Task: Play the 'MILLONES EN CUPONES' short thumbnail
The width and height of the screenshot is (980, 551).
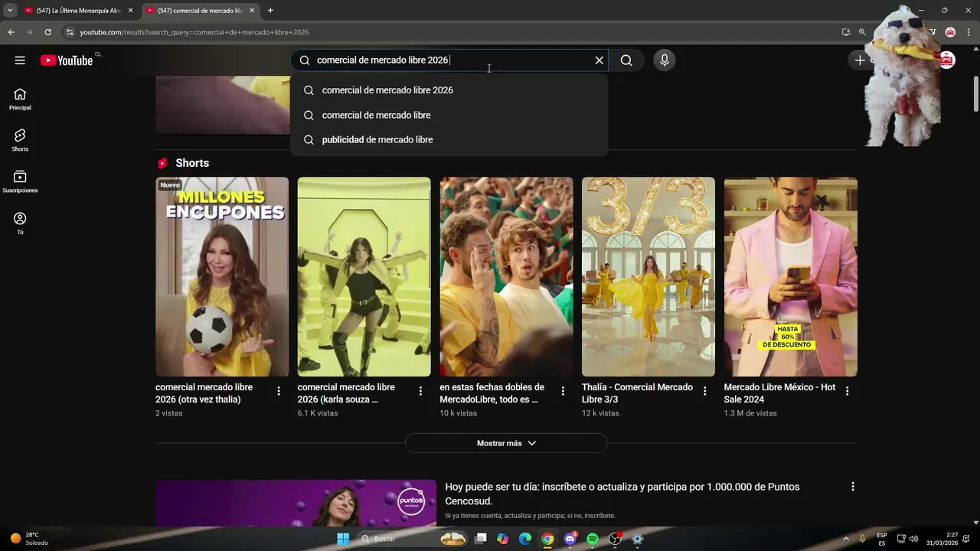Action: pos(222,277)
